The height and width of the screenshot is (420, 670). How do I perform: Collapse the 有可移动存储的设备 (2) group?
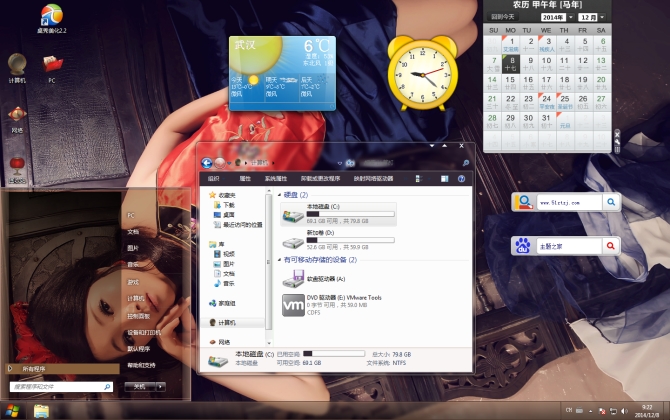tap(279, 260)
